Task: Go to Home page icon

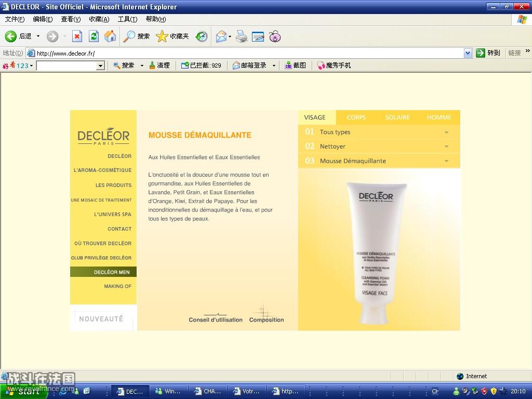Action: pyautogui.click(x=110, y=36)
